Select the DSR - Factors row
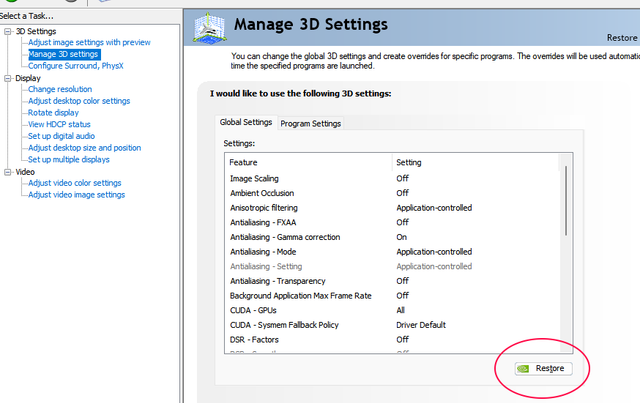Image resolution: width=640 pixels, height=403 pixels. [x=391, y=340]
